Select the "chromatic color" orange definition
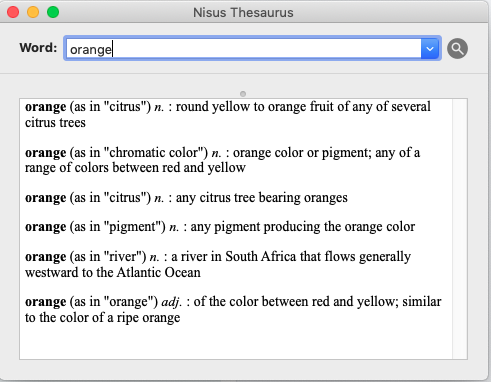491x382 pixels. [222, 160]
